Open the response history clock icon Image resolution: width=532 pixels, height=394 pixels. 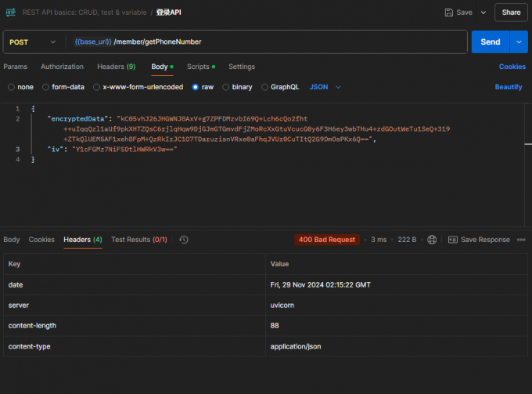(184, 240)
